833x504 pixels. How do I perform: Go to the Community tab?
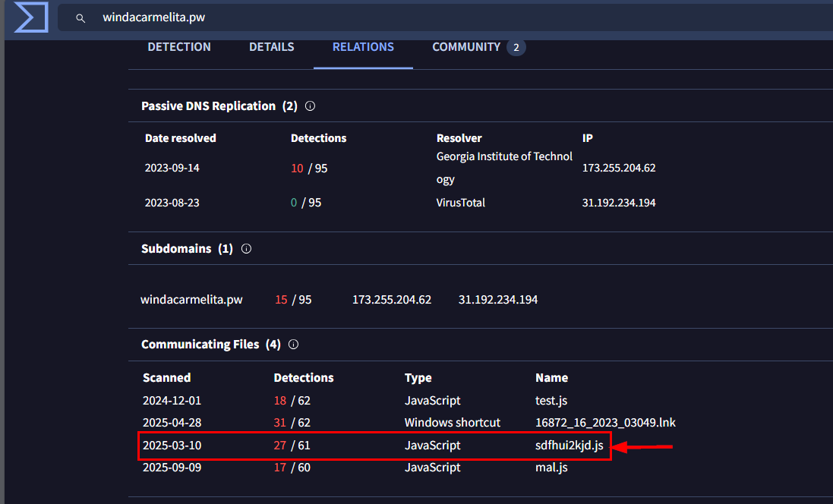point(466,47)
